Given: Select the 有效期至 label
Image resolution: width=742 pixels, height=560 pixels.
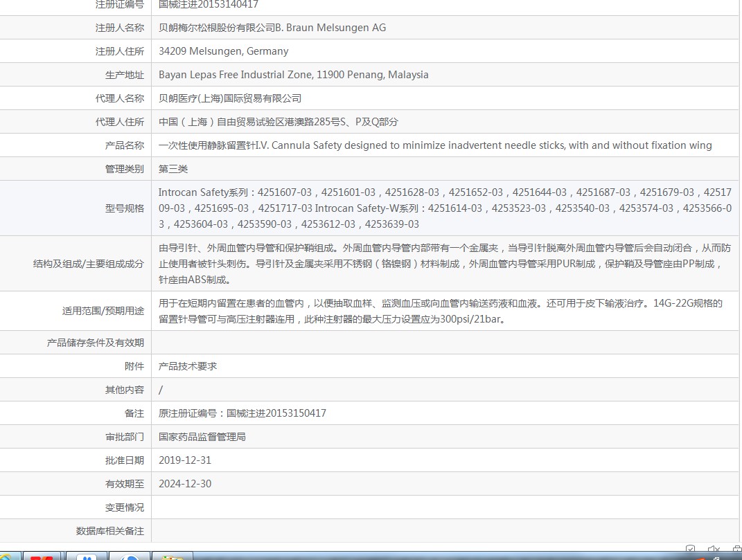Looking at the screenshot, I should pos(125,484).
